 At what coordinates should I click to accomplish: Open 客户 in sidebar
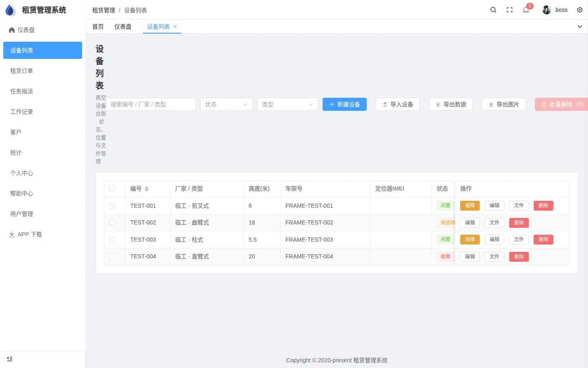coord(42,132)
